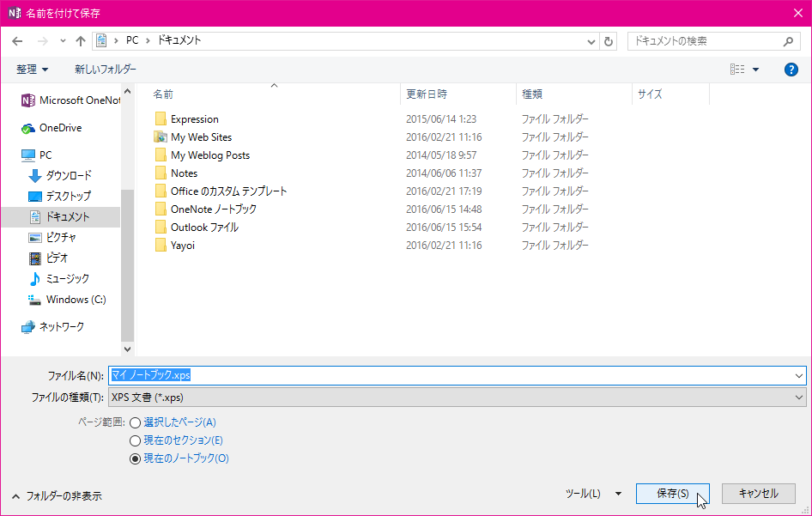Select the Yayoi folder icon

pyautogui.click(x=161, y=245)
